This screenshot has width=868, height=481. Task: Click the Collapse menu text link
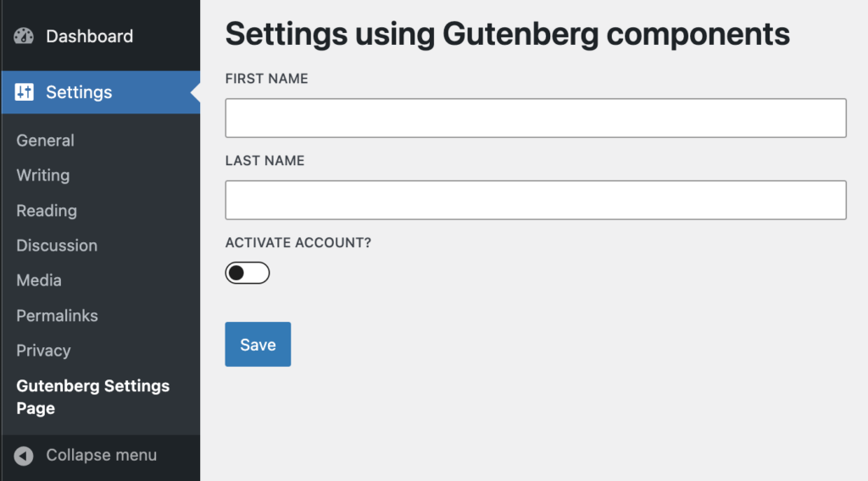(101, 456)
